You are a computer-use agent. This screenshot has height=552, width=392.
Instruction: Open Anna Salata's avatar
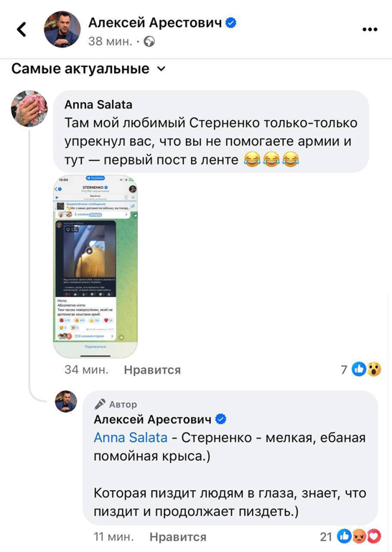pyautogui.click(x=29, y=109)
